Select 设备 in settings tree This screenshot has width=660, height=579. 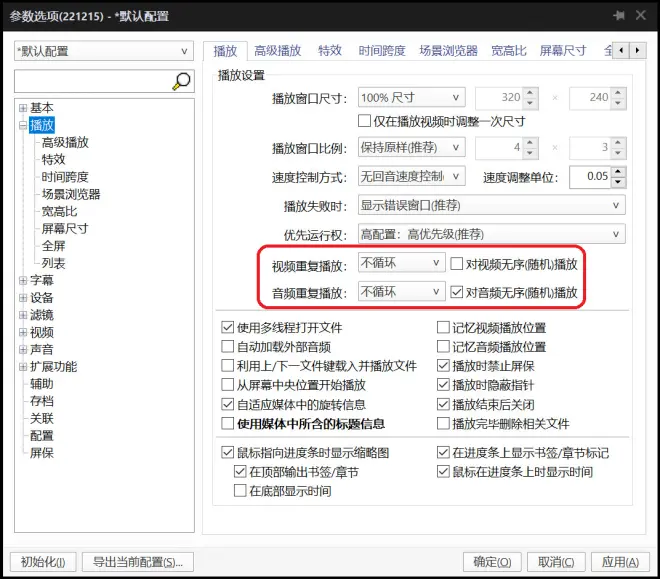point(42,297)
